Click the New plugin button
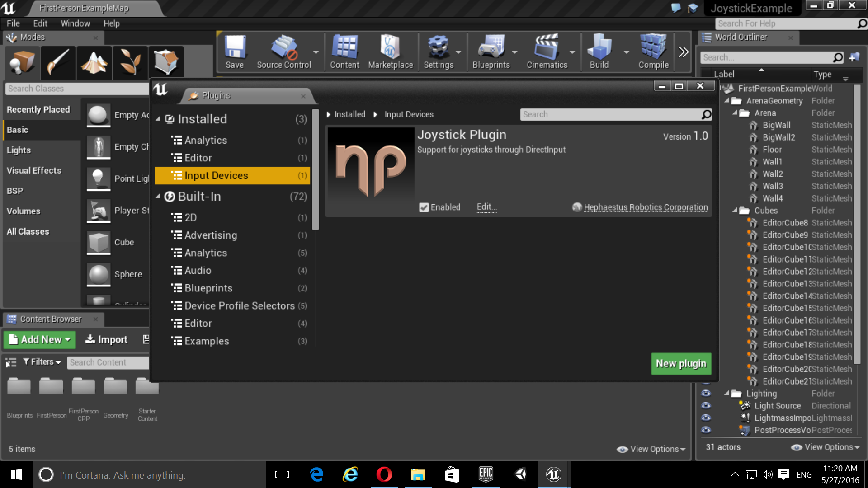 [x=681, y=364]
